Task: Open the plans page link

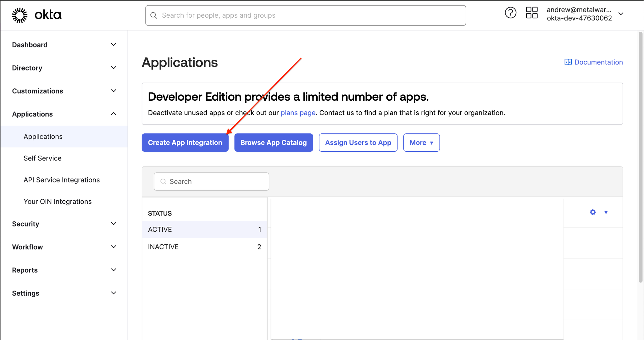Action: (x=298, y=112)
